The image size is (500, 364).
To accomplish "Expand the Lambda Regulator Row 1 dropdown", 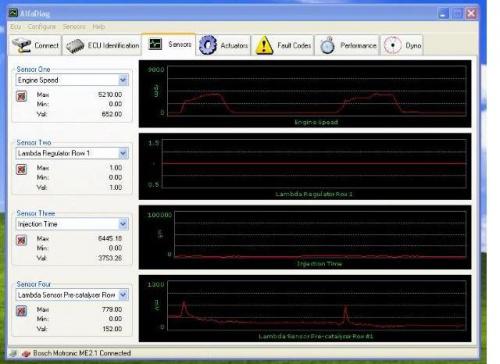I will click(x=123, y=153).
